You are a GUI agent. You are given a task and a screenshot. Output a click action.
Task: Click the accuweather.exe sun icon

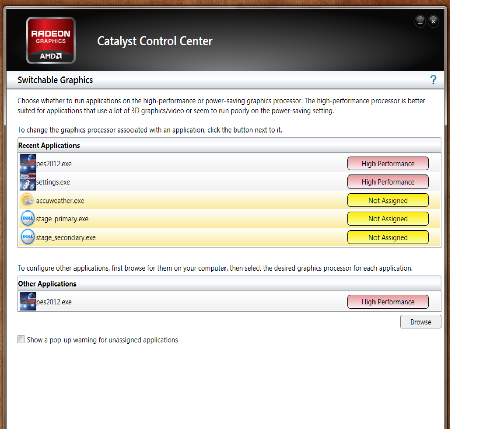[x=28, y=200]
